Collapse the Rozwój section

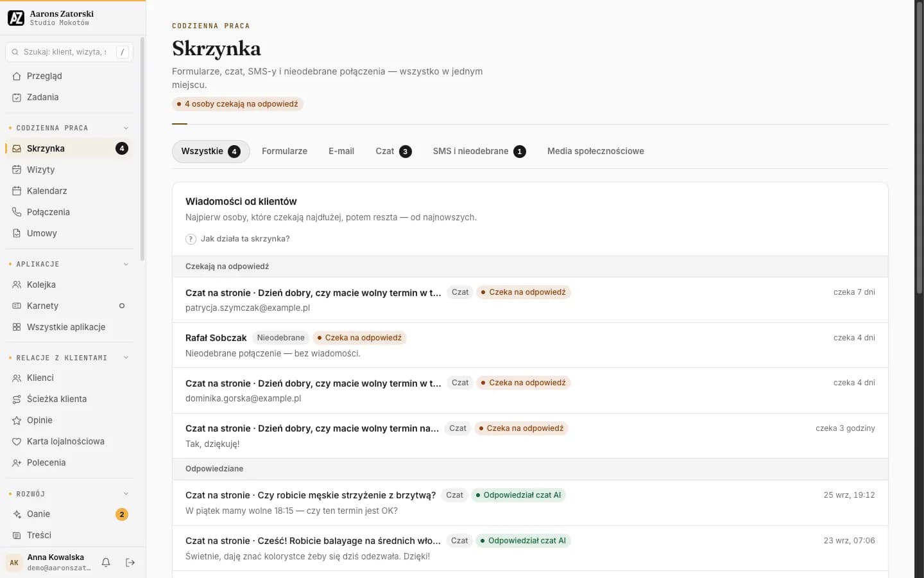[126, 494]
